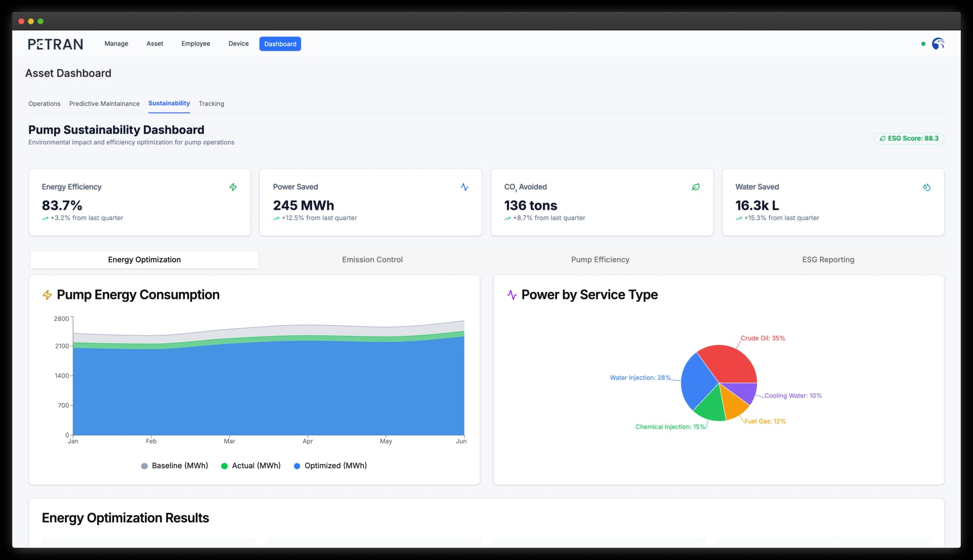Click the water droplet icon on the Water Saved card
Viewport: 973px width, 560px height.
pos(927,187)
